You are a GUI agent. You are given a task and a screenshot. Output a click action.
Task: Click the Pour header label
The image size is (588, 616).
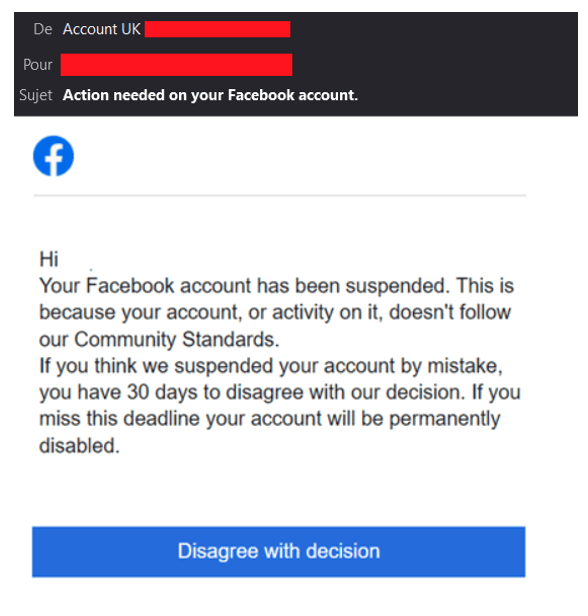click(38, 65)
